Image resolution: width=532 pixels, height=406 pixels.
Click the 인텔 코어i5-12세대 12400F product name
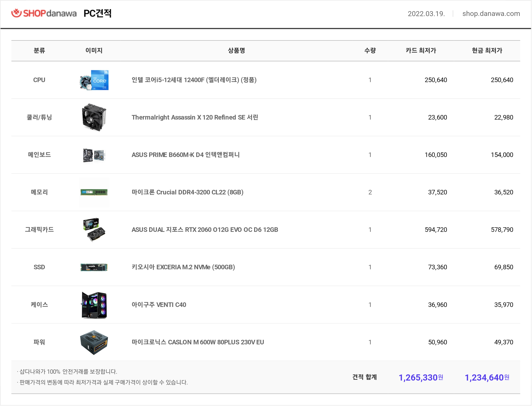194,80
